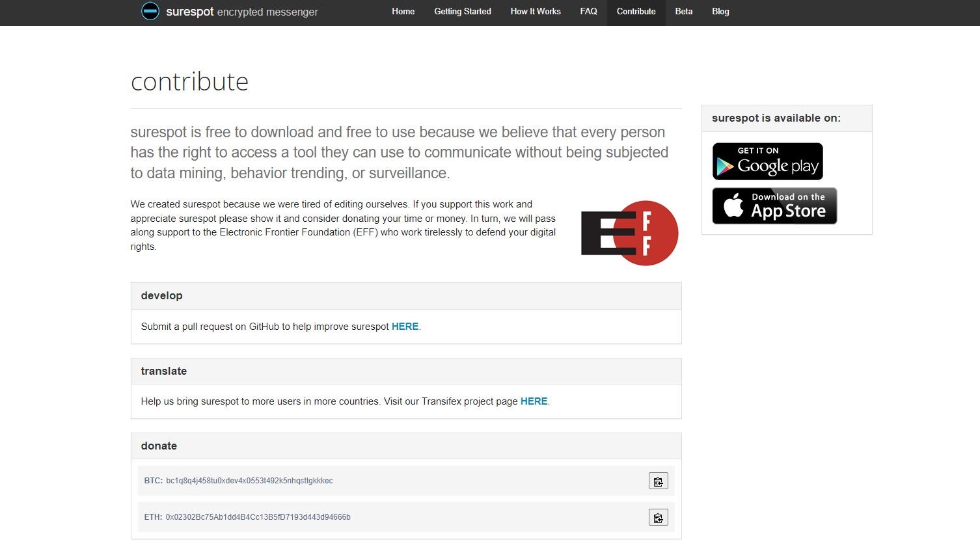The width and height of the screenshot is (980, 551).
Task: Click the surespot logo icon in the header
Action: click(x=150, y=11)
